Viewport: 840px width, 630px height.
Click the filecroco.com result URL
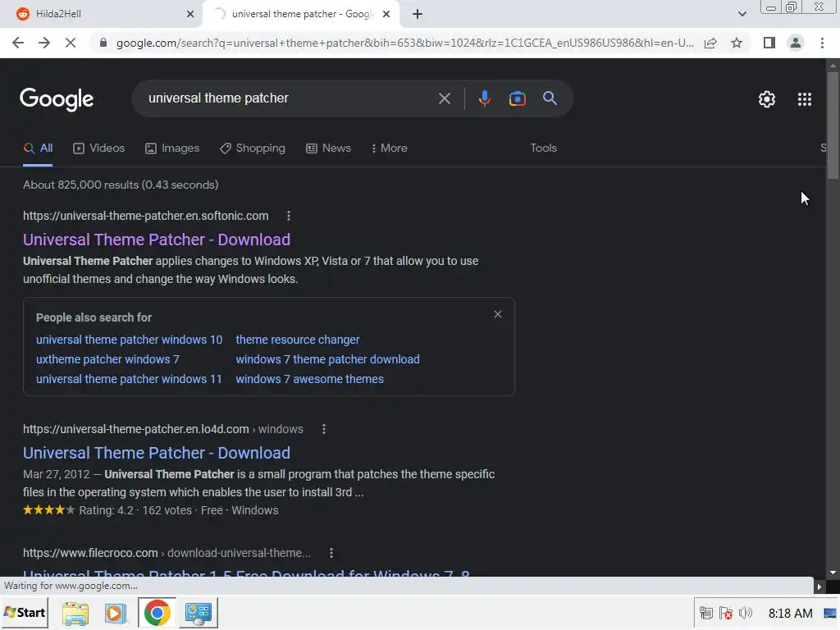pos(167,553)
